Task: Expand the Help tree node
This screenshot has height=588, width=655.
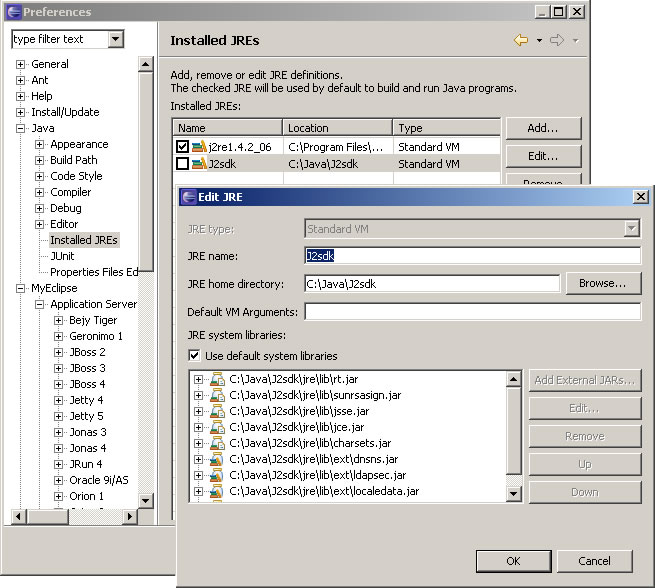Action: click(20, 96)
